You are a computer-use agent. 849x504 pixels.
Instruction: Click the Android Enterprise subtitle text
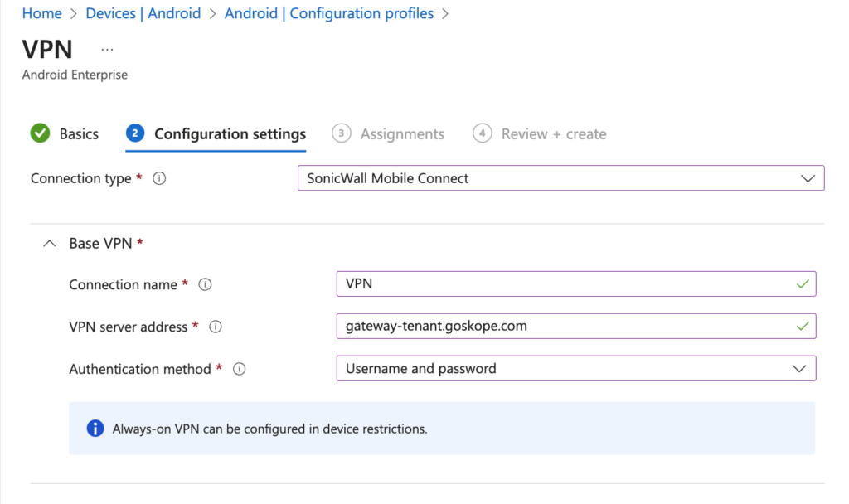pos(75,75)
